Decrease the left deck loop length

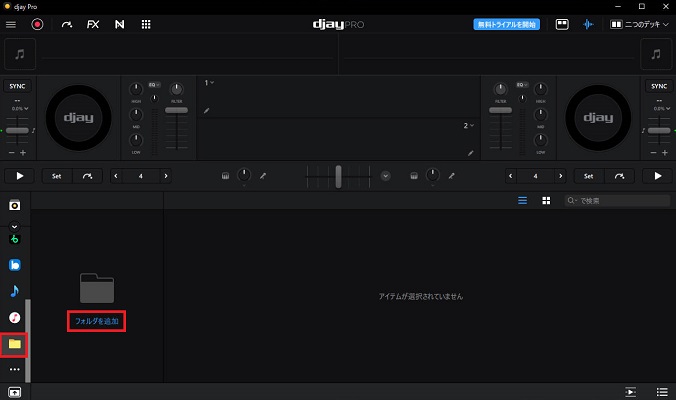pos(116,176)
